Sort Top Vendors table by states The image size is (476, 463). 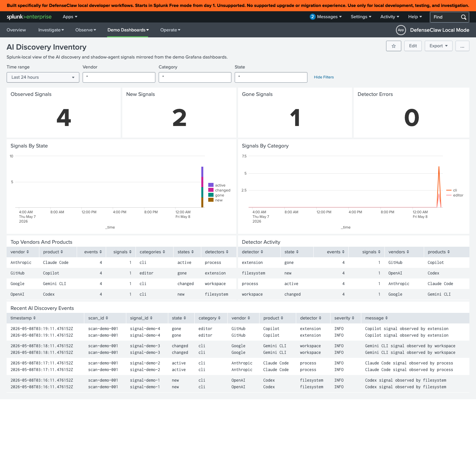[186, 252]
